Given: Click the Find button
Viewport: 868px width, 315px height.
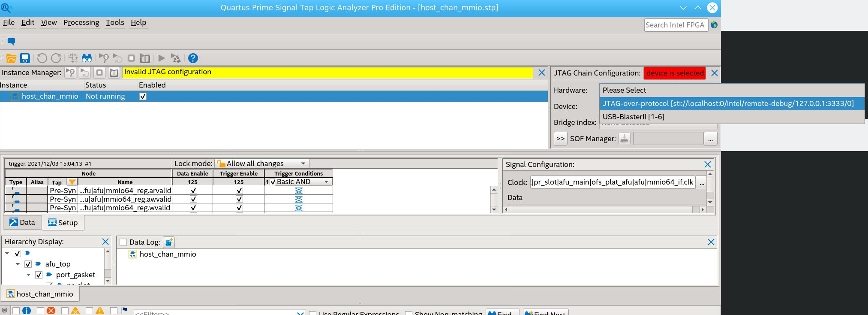Looking at the screenshot, I should tap(502, 312).
